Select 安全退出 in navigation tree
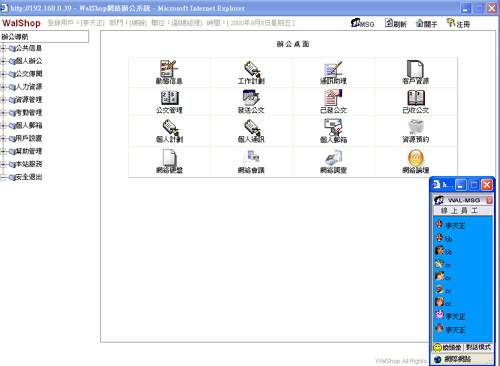 [x=29, y=177]
